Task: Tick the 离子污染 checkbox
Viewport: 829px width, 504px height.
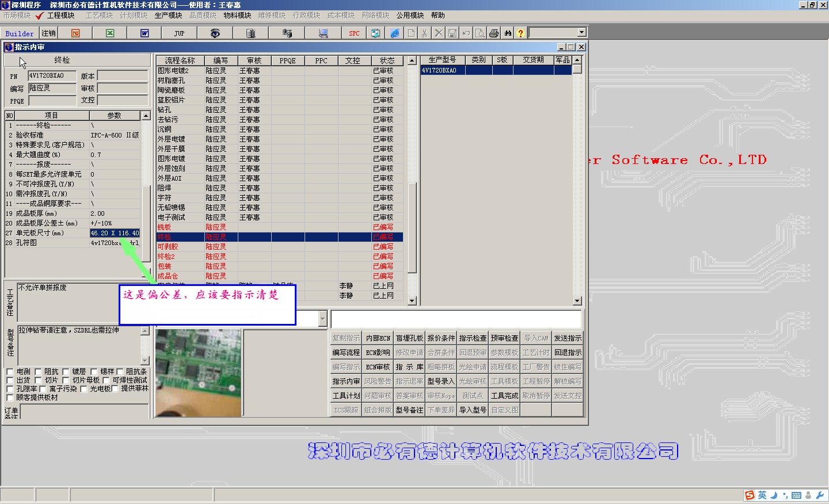Action: click(43, 389)
